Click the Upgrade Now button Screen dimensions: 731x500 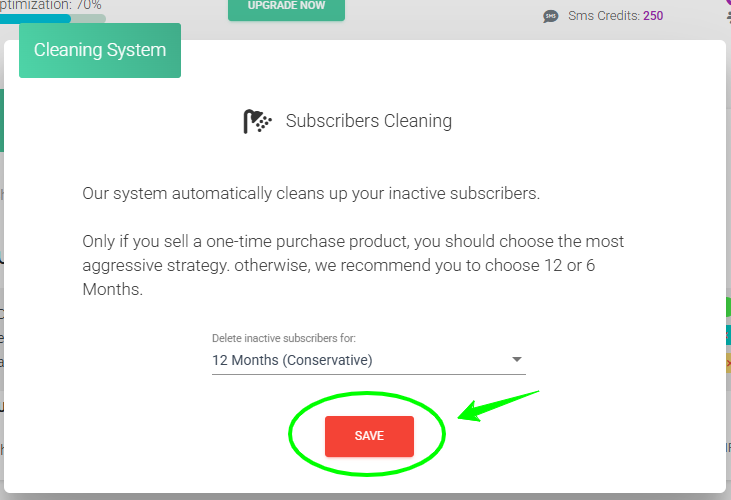pyautogui.click(x=286, y=8)
